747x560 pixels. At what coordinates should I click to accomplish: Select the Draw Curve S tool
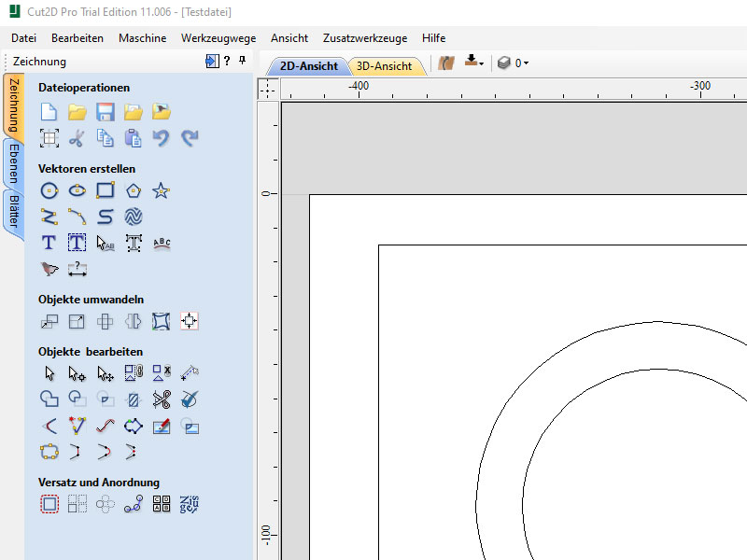point(106,217)
